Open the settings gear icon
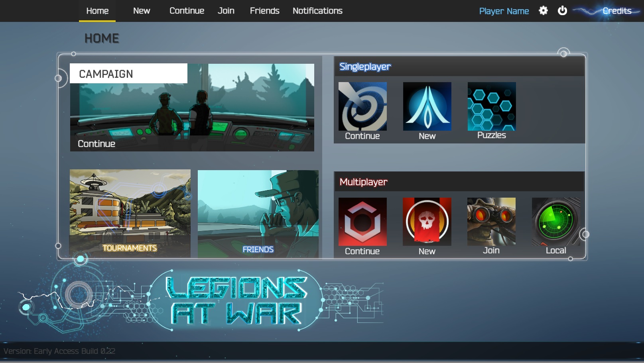Viewport: 644px width, 363px height. pos(543,11)
